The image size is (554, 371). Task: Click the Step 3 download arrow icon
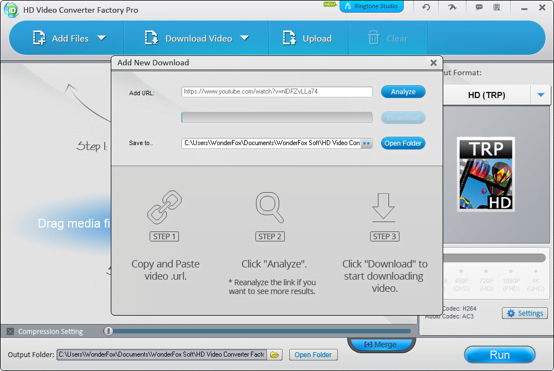(x=384, y=208)
